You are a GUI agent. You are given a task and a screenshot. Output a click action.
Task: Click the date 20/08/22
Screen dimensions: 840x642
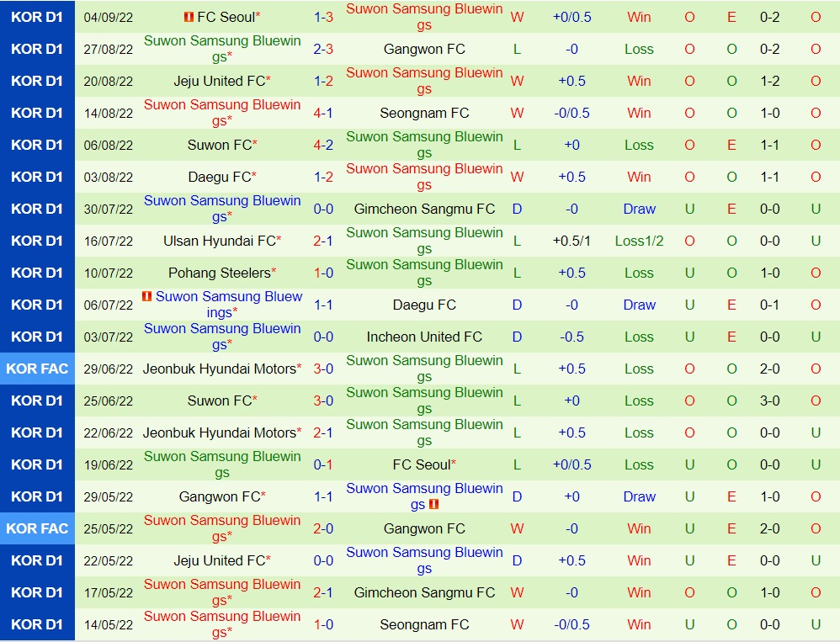tap(109, 82)
